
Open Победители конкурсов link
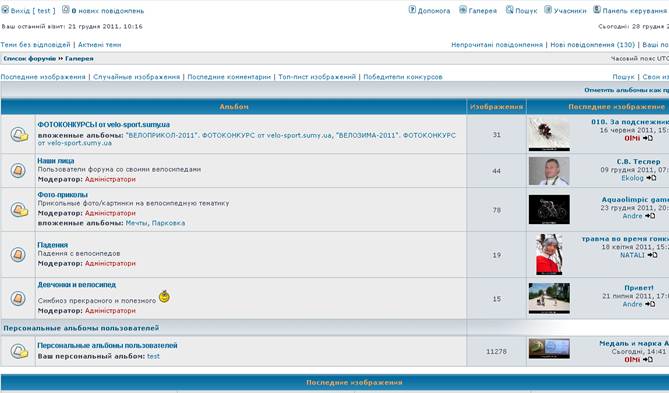click(x=403, y=77)
